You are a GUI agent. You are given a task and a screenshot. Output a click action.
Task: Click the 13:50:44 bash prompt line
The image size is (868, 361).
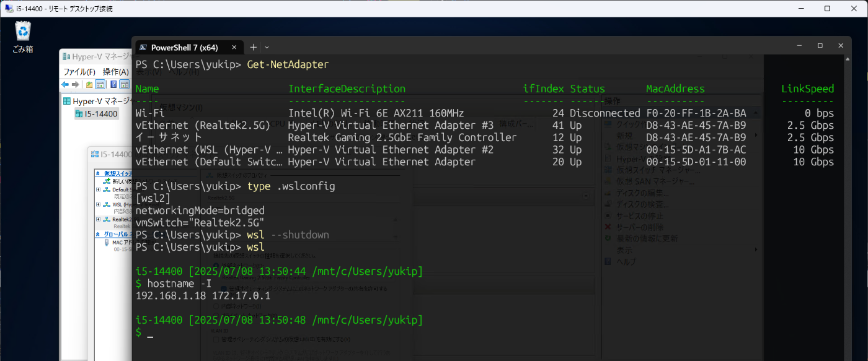279,271
